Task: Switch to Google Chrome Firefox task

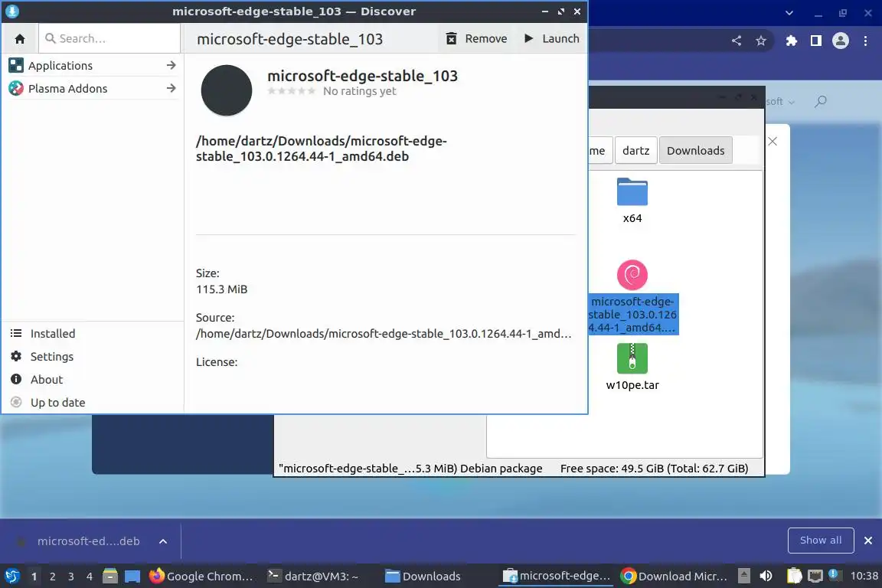Action: tap(201, 577)
